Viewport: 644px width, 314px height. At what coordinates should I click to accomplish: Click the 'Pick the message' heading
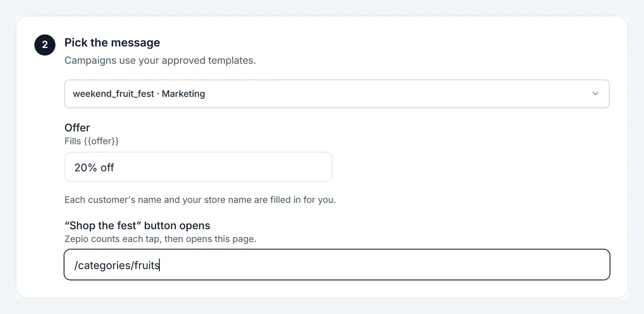coord(112,42)
